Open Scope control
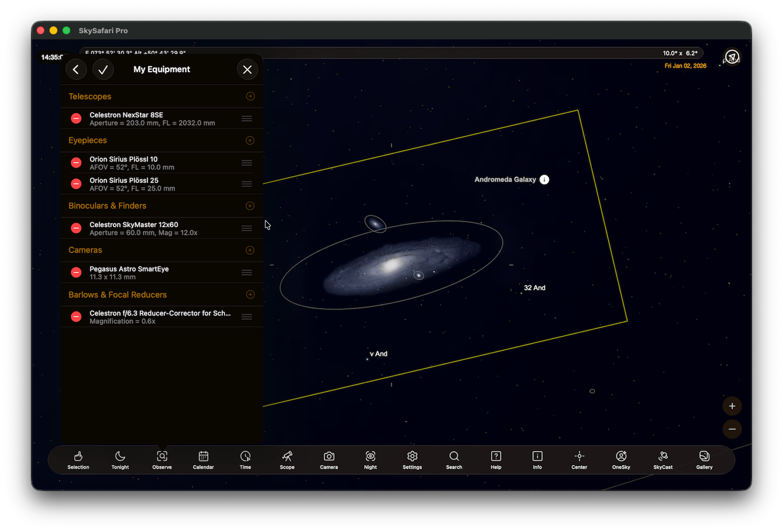This screenshot has height=532, width=783. click(287, 460)
